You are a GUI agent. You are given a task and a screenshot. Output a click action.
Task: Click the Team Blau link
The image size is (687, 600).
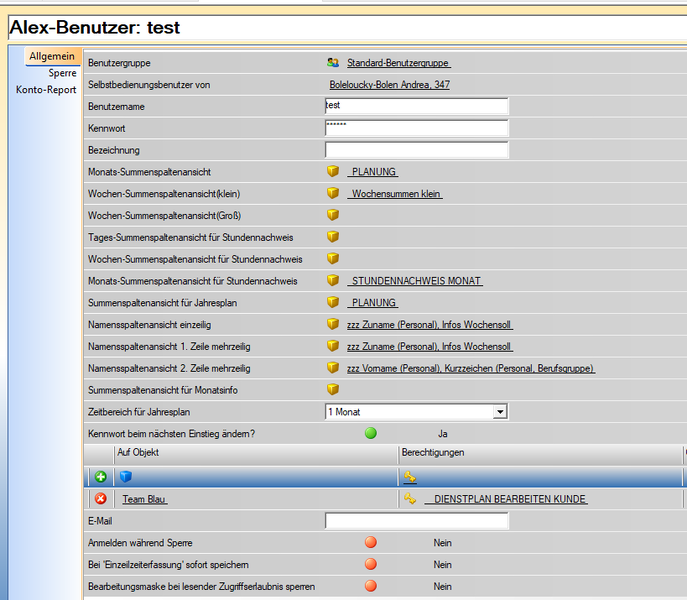click(x=144, y=499)
